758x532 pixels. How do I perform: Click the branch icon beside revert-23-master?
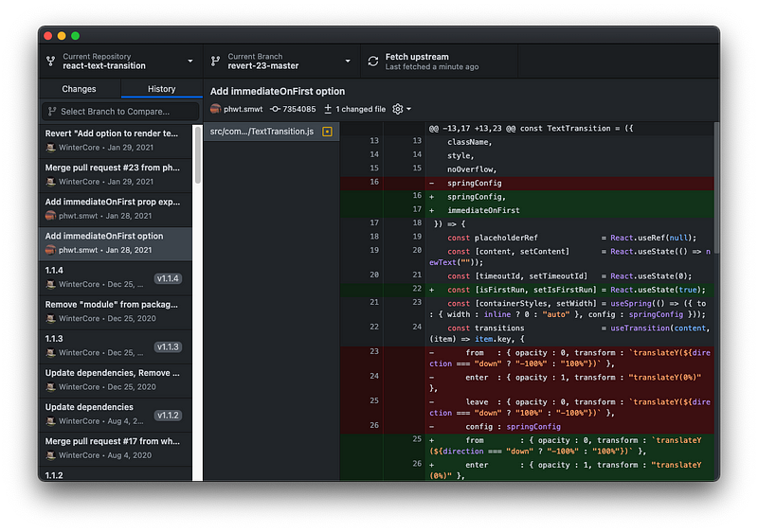coord(216,62)
